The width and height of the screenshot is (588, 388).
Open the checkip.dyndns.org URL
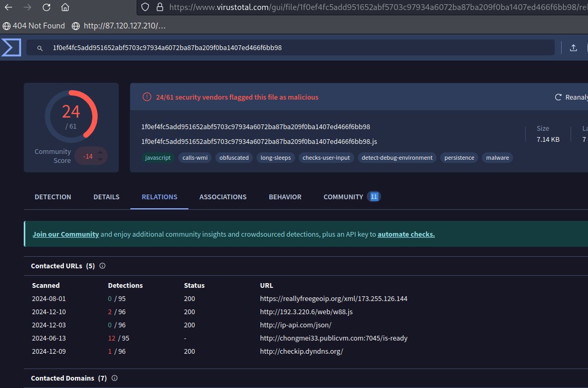301,351
